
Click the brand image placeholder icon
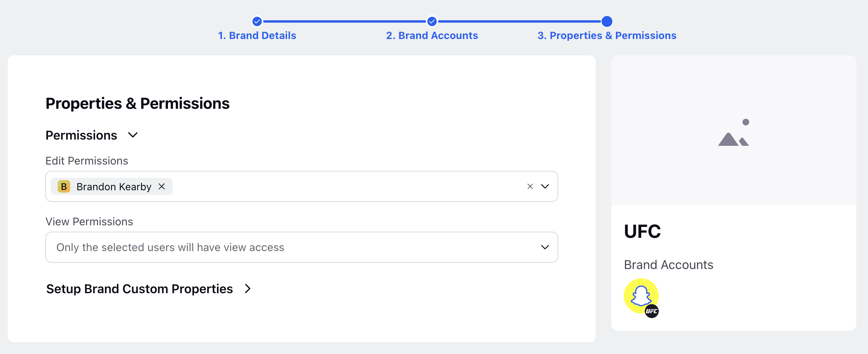734,133
